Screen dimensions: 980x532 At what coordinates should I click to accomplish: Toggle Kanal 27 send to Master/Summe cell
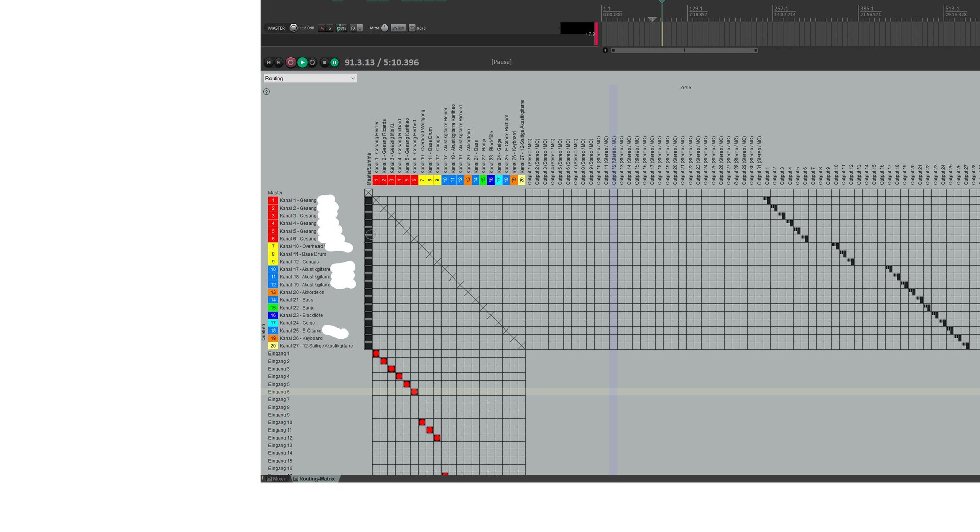pos(369,346)
